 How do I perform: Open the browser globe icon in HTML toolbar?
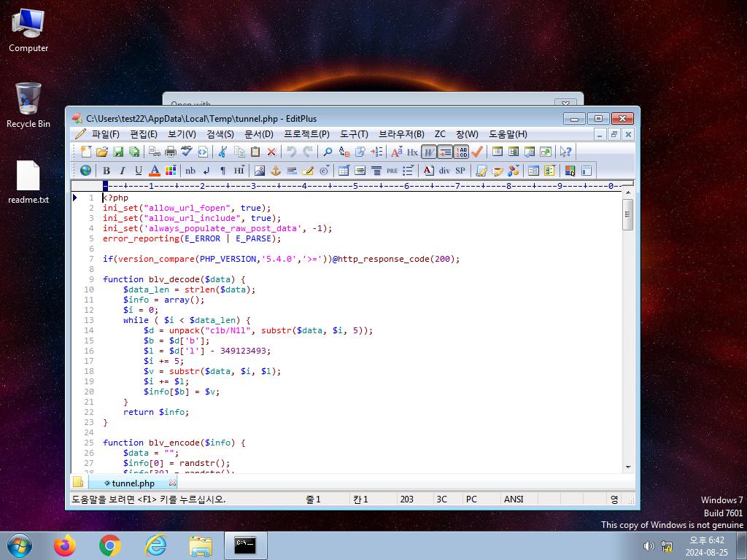[86, 170]
